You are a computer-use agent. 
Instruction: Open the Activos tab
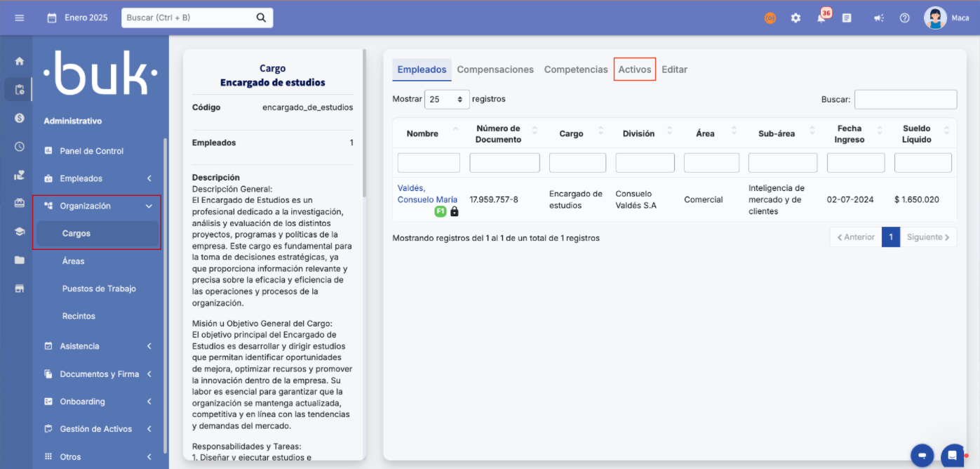pyautogui.click(x=634, y=70)
